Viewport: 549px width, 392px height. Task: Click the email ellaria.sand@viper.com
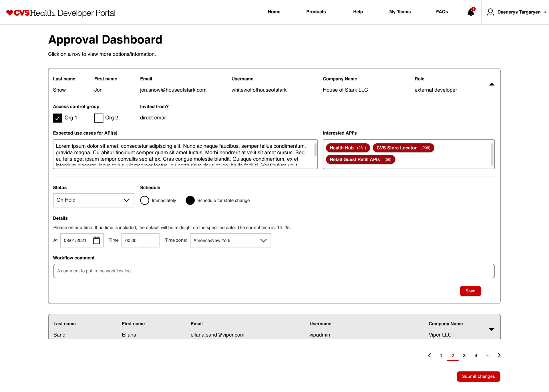pyautogui.click(x=217, y=335)
